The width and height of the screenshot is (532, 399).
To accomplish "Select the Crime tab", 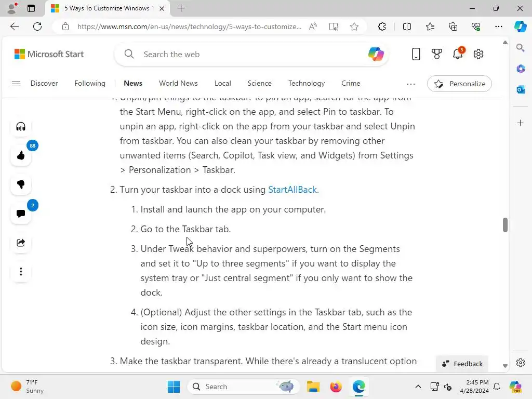I will 351,84.
